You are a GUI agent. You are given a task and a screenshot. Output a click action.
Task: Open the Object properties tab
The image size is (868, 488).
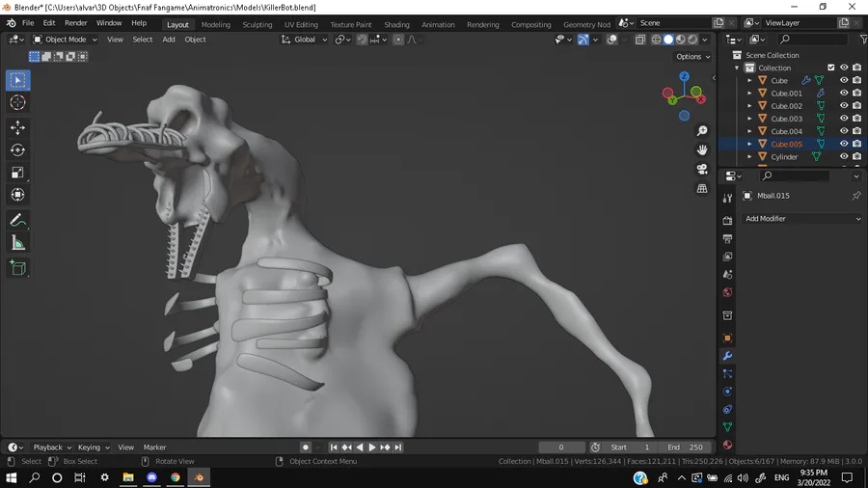pos(727,339)
